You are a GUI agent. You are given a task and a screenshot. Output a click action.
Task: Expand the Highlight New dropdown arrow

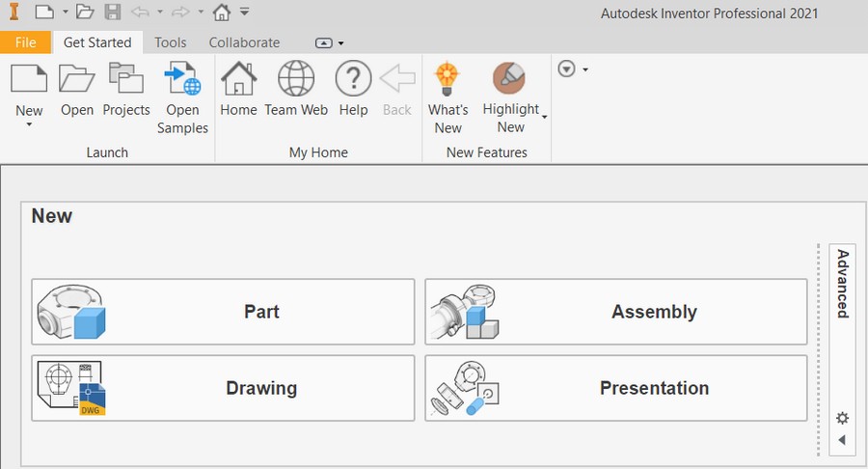tap(545, 117)
